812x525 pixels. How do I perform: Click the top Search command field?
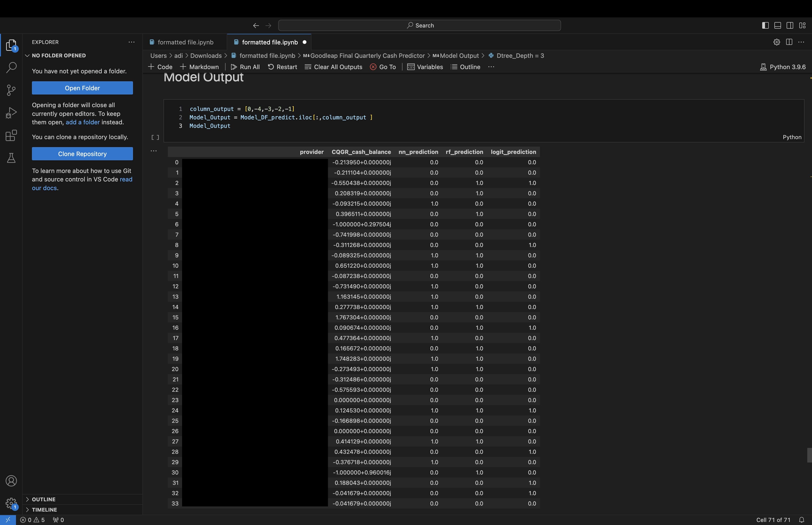419,26
